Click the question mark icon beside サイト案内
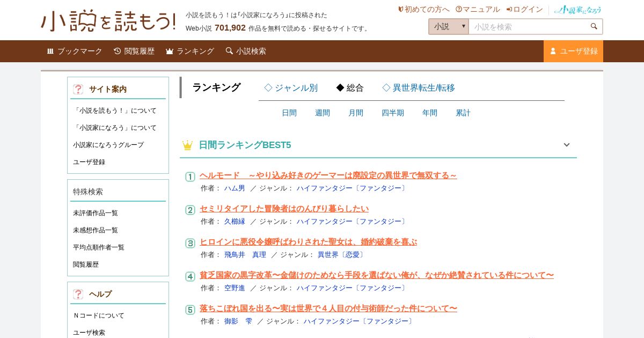 coord(78,89)
